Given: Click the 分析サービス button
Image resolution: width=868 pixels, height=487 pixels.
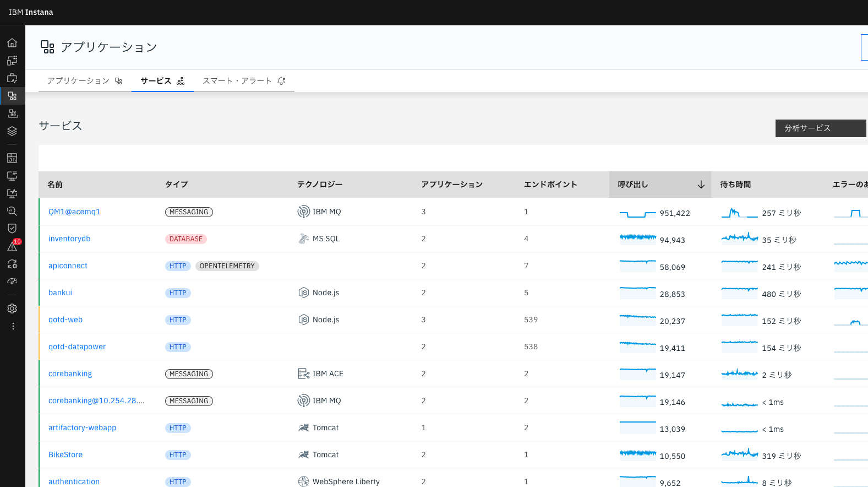Looking at the screenshot, I should pyautogui.click(x=820, y=128).
